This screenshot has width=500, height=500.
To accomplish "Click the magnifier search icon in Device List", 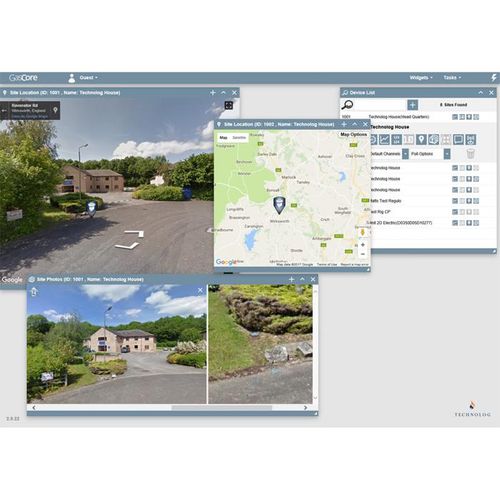I will (347, 105).
